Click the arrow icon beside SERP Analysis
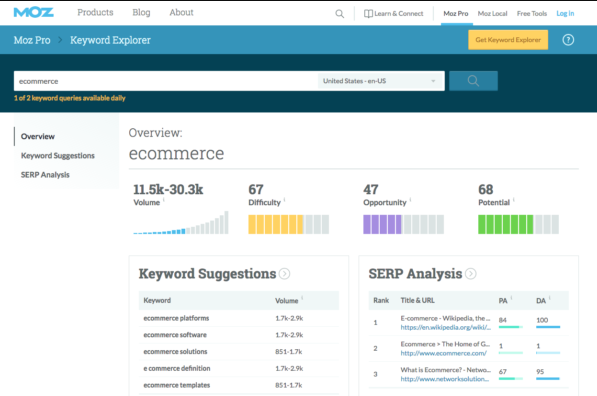 [471, 274]
